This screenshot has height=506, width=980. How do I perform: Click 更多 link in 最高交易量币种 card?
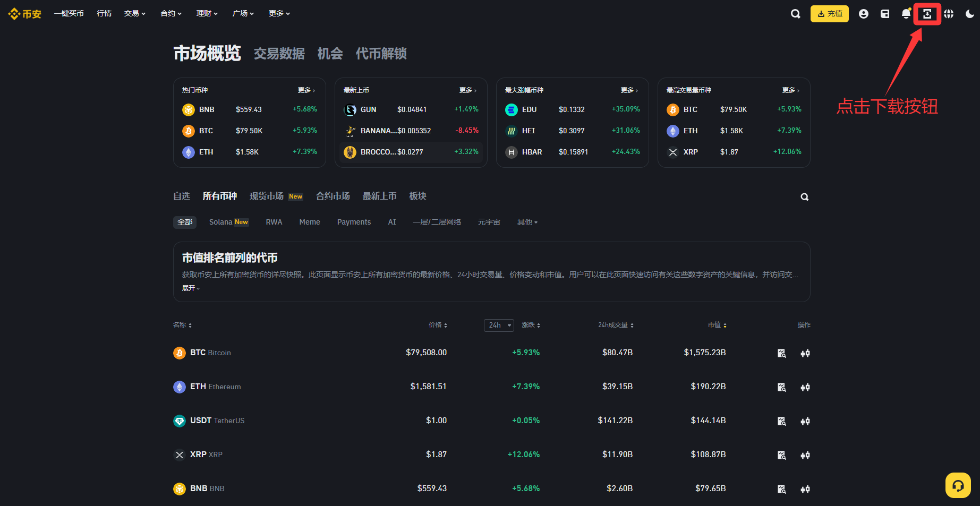(791, 90)
